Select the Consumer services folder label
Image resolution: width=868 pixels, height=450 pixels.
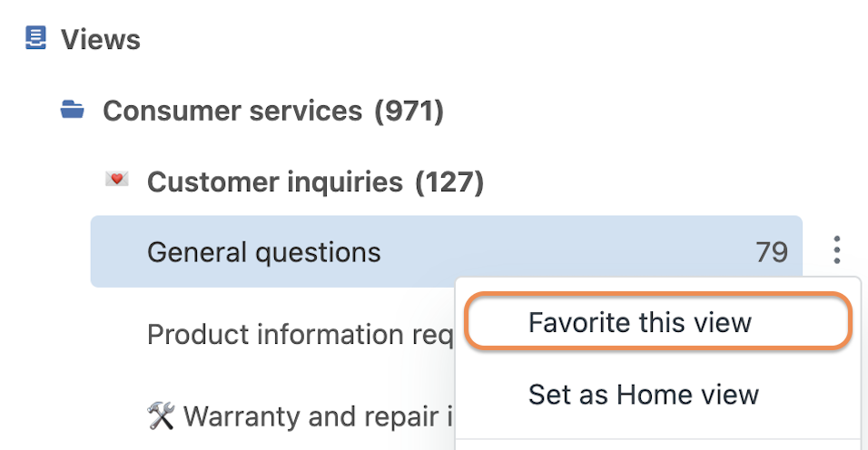[x=232, y=111]
